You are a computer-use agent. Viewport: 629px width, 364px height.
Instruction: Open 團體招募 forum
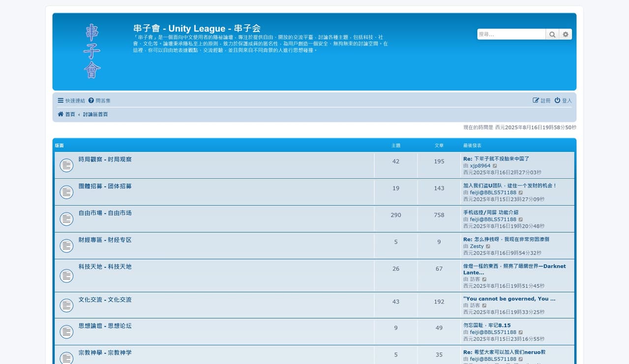pyautogui.click(x=105, y=186)
